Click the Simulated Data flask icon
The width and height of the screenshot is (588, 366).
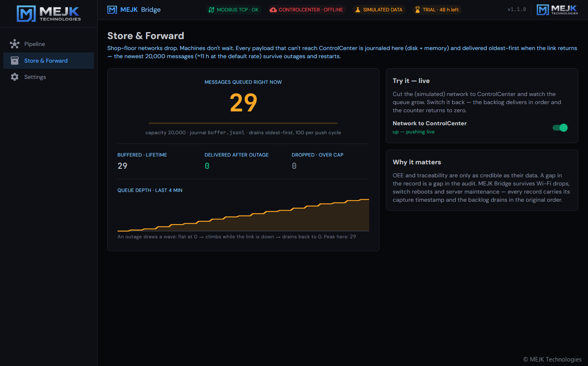(x=358, y=10)
